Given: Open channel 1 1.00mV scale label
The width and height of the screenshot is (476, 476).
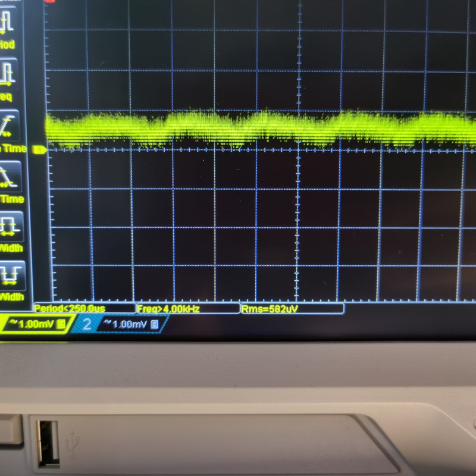Looking at the screenshot, I should (36, 324).
